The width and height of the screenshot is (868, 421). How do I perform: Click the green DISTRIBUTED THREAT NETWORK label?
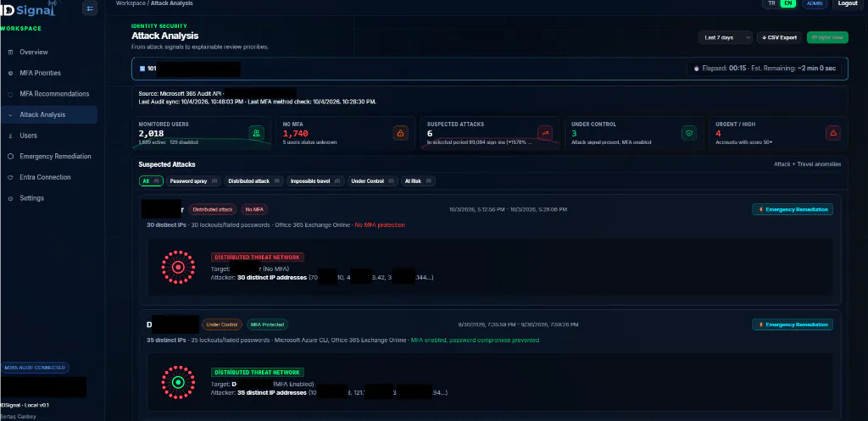[258, 373]
